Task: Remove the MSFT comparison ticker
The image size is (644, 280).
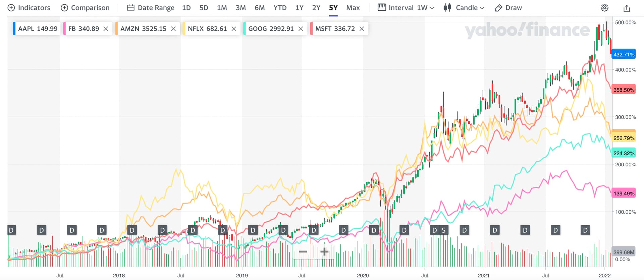Action: [x=362, y=29]
